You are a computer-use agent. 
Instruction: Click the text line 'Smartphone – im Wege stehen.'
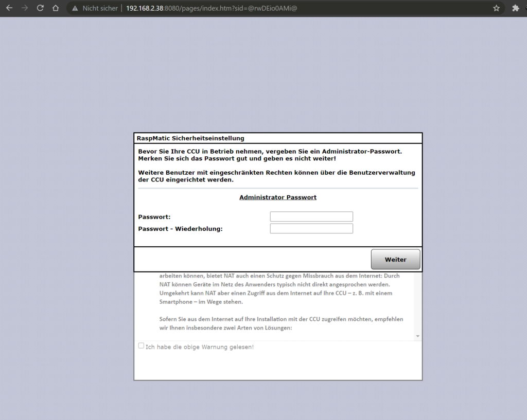pyautogui.click(x=201, y=302)
